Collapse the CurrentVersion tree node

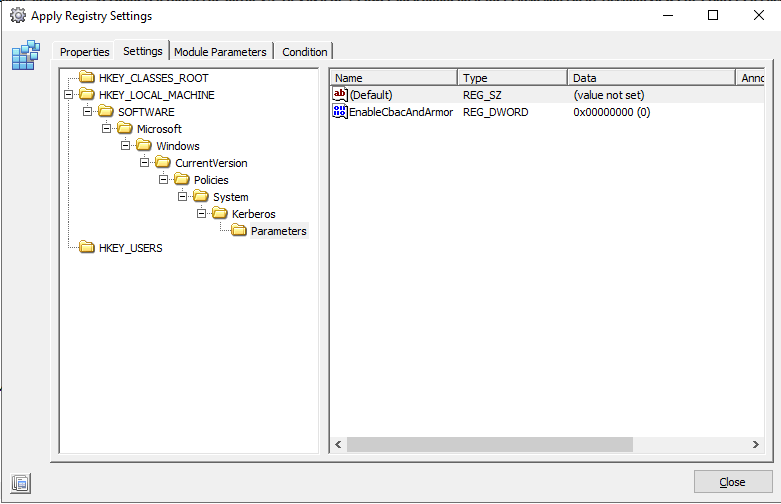click(x=144, y=163)
